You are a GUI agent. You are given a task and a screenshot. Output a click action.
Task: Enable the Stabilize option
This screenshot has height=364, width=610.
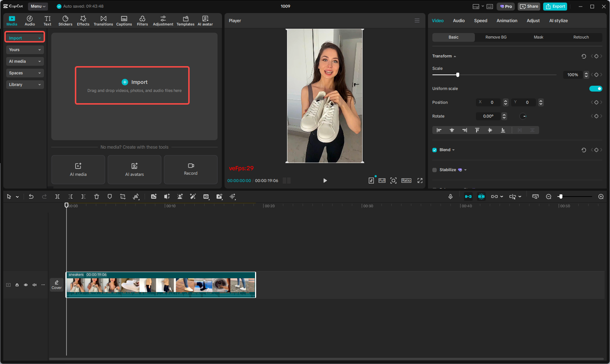434,170
